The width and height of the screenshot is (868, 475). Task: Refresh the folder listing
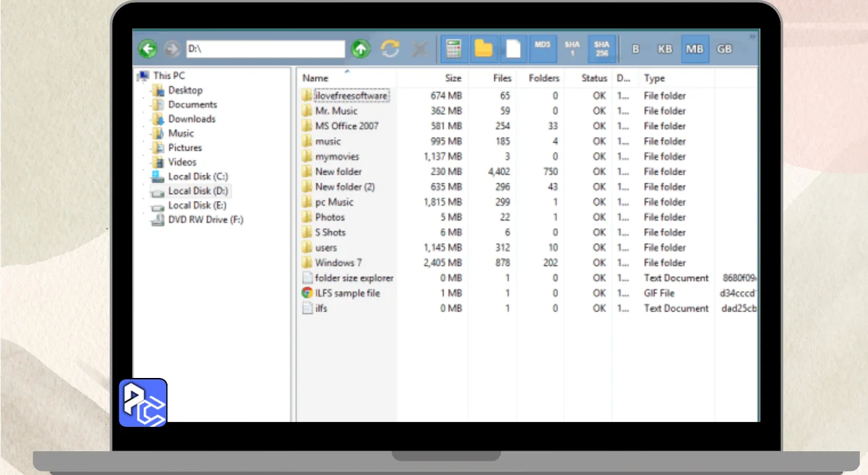390,49
